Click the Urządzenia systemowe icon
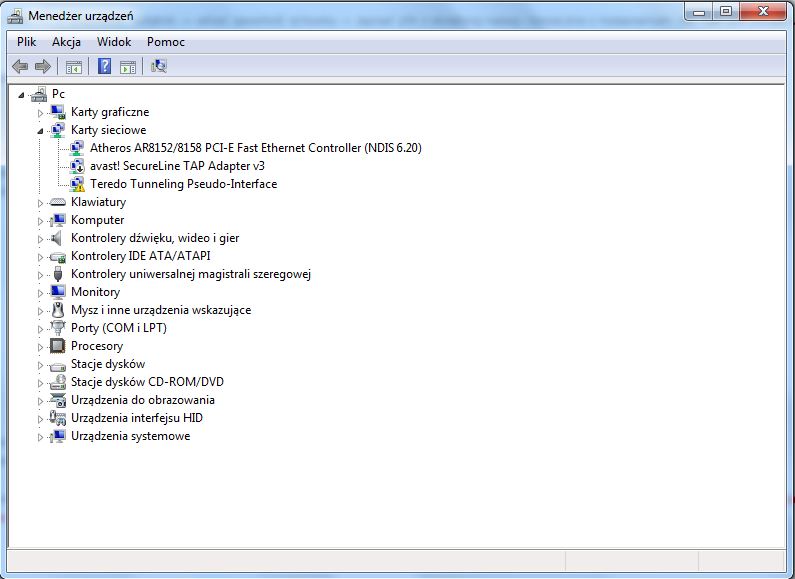Screen dimensions: 795x579 (58, 436)
